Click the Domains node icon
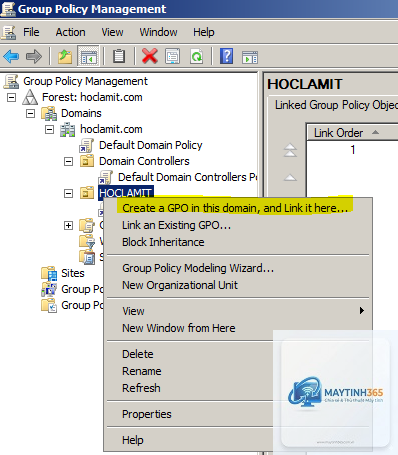The width and height of the screenshot is (398, 455). click(x=49, y=113)
